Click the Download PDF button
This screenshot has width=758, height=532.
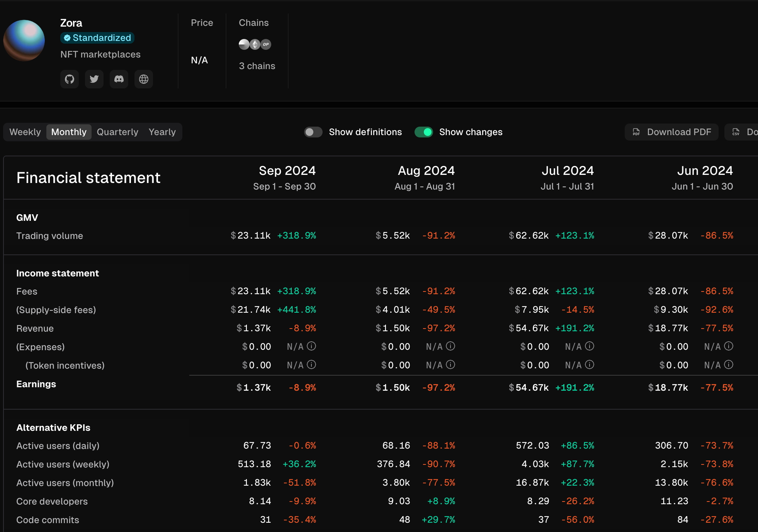point(671,132)
